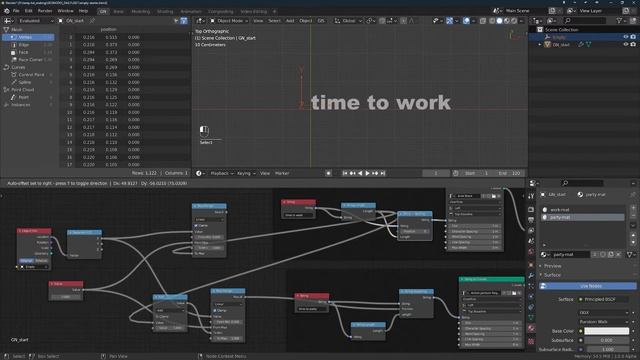This screenshot has width=640, height=360.
Task: Toggle viewport overlays
Action: click(x=466, y=20)
